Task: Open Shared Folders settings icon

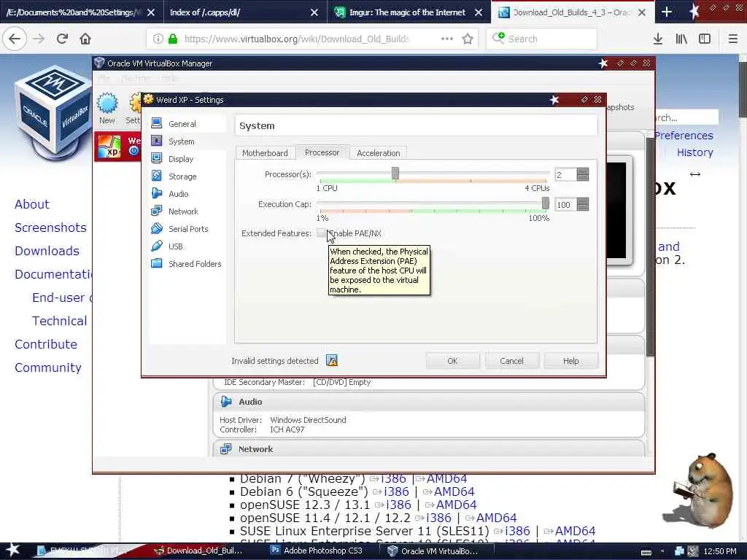Action: pyautogui.click(x=156, y=263)
